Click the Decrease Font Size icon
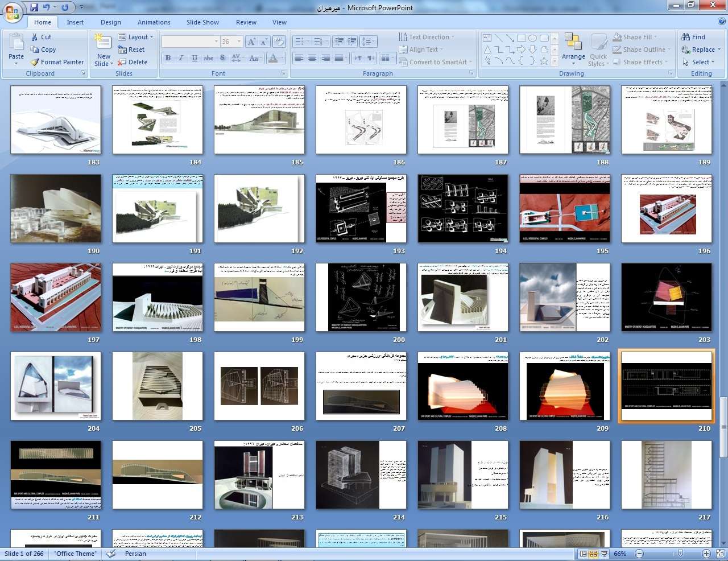The height and width of the screenshot is (561, 728). coord(264,42)
